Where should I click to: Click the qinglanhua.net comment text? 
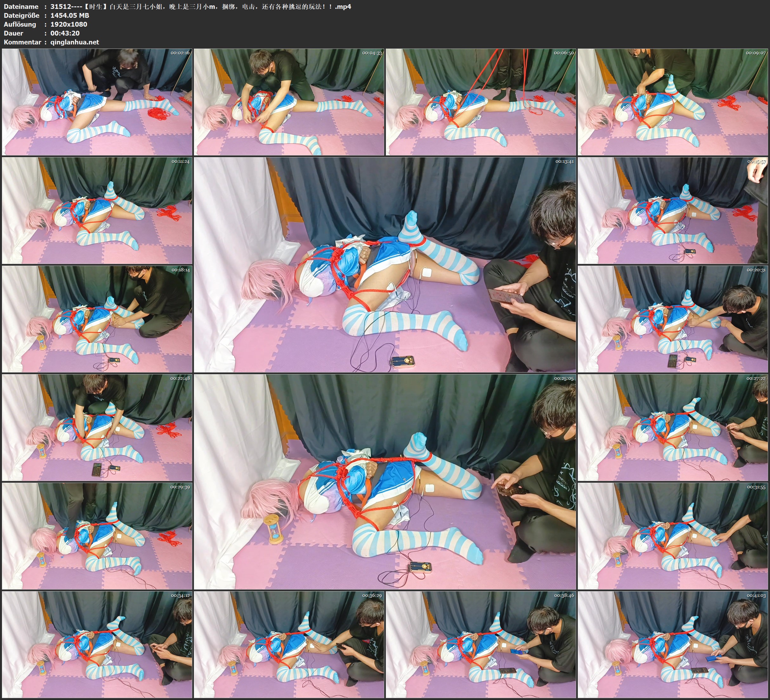click(75, 42)
